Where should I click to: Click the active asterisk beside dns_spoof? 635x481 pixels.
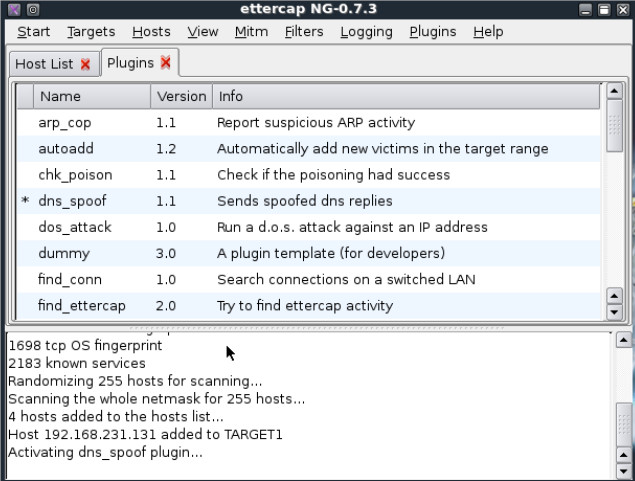[25, 200]
